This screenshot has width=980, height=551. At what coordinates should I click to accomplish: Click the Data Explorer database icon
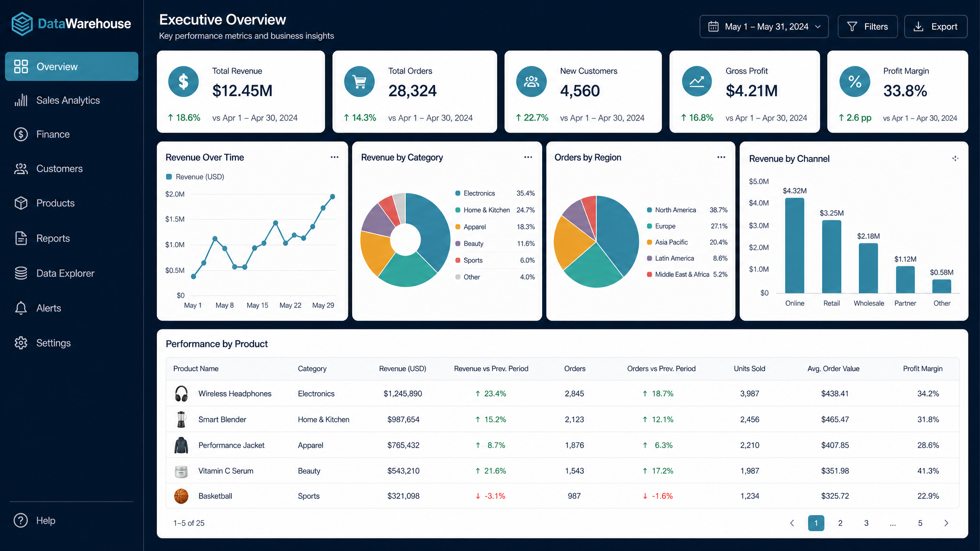[21, 273]
